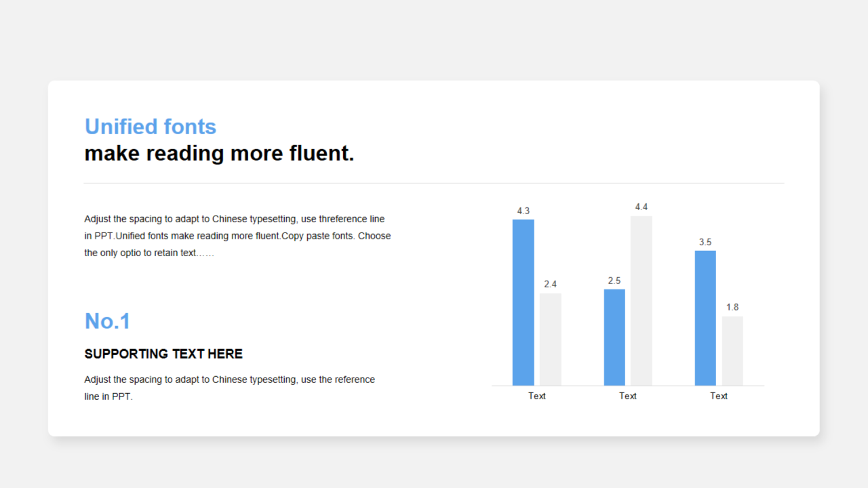Select the "1.8" data label
Screen dimensions: 868x488
732,307
